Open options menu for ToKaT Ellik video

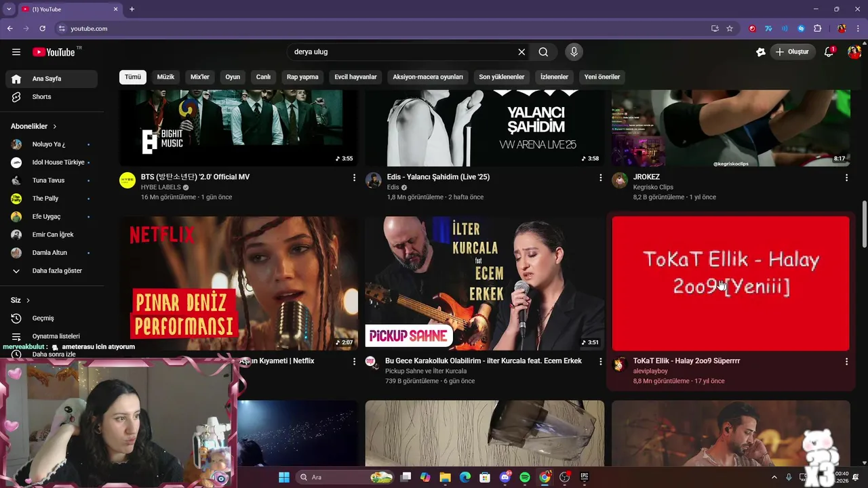[x=846, y=362]
